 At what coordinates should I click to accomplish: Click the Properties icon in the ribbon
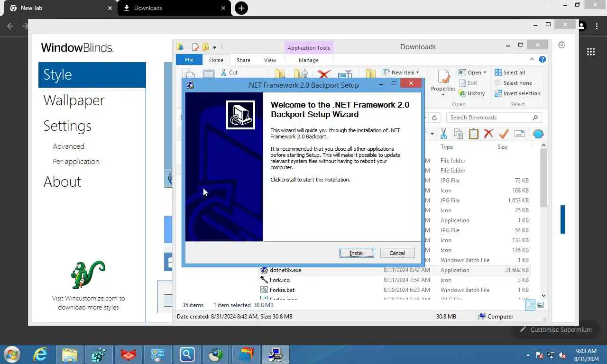pos(443,77)
